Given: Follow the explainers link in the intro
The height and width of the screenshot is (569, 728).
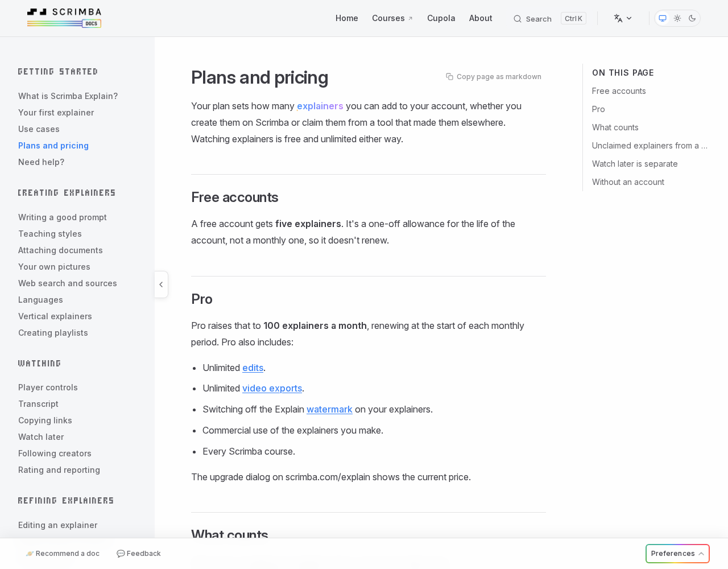Looking at the screenshot, I should click(320, 106).
